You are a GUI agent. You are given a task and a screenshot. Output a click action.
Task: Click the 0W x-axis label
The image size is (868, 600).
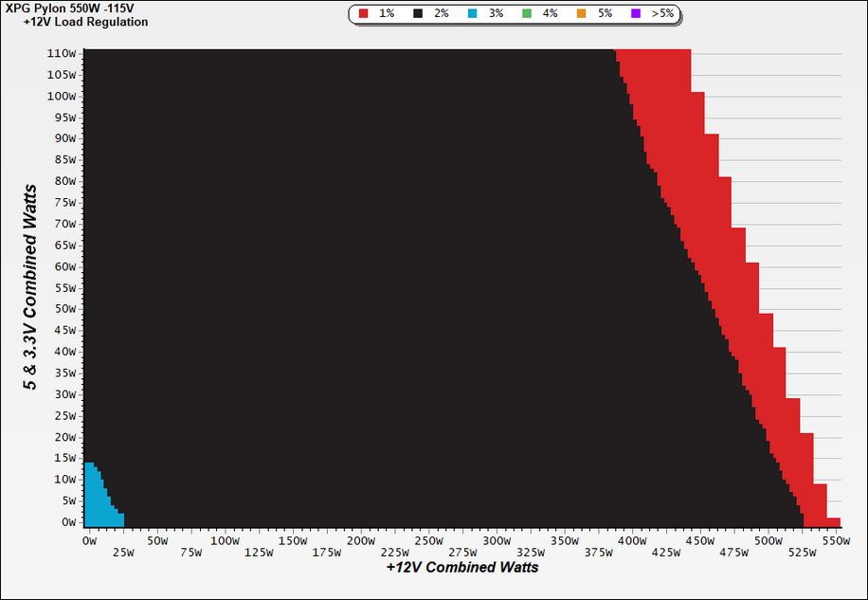pos(89,541)
